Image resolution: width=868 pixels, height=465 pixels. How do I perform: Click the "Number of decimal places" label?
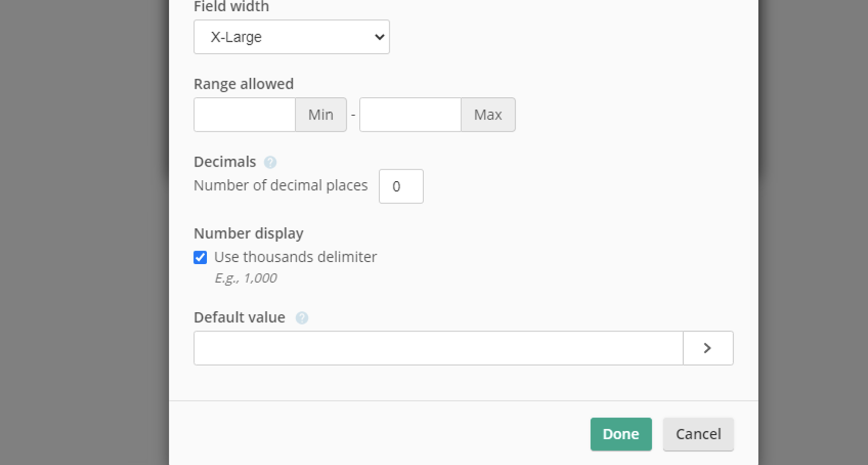(x=280, y=185)
